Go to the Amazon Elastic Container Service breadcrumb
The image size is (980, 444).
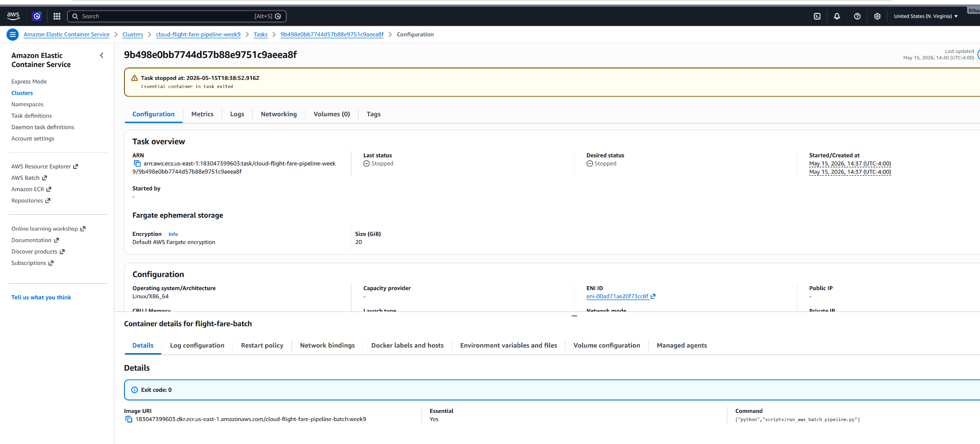pyautogui.click(x=67, y=34)
